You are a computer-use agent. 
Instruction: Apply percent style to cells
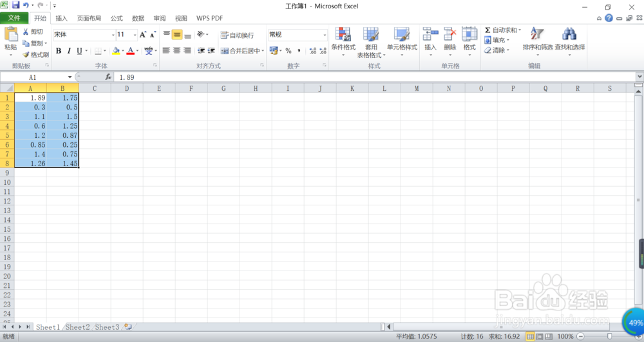[289, 51]
